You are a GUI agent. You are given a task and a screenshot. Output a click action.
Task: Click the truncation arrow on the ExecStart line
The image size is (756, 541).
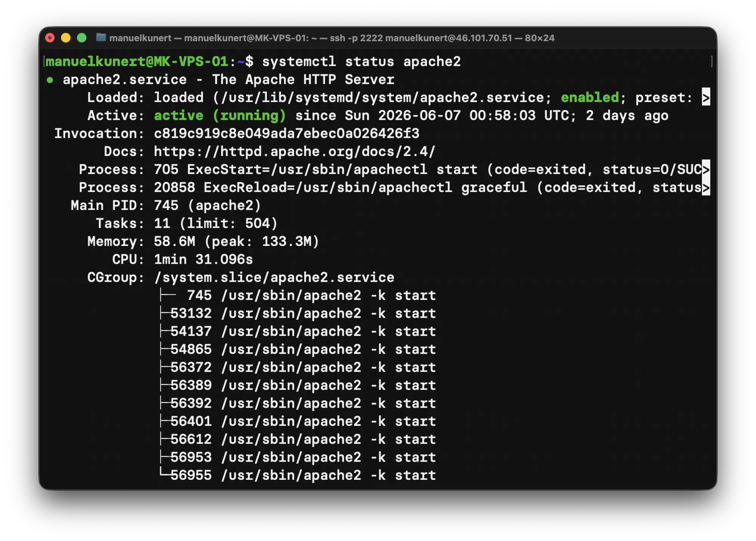click(706, 169)
